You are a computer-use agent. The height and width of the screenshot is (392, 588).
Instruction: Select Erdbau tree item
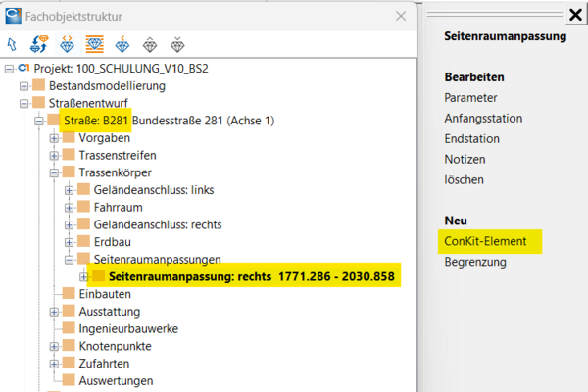tap(113, 242)
